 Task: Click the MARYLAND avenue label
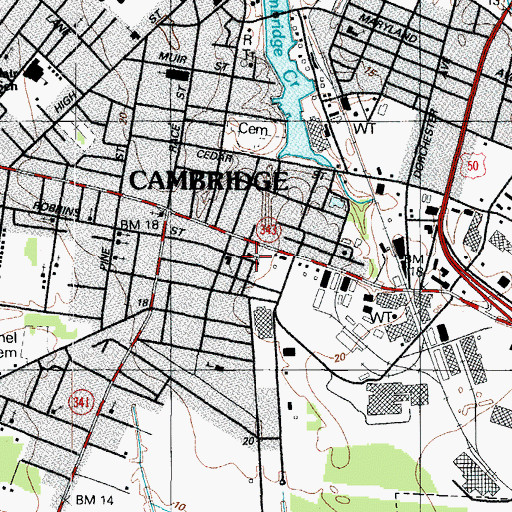click(x=388, y=28)
